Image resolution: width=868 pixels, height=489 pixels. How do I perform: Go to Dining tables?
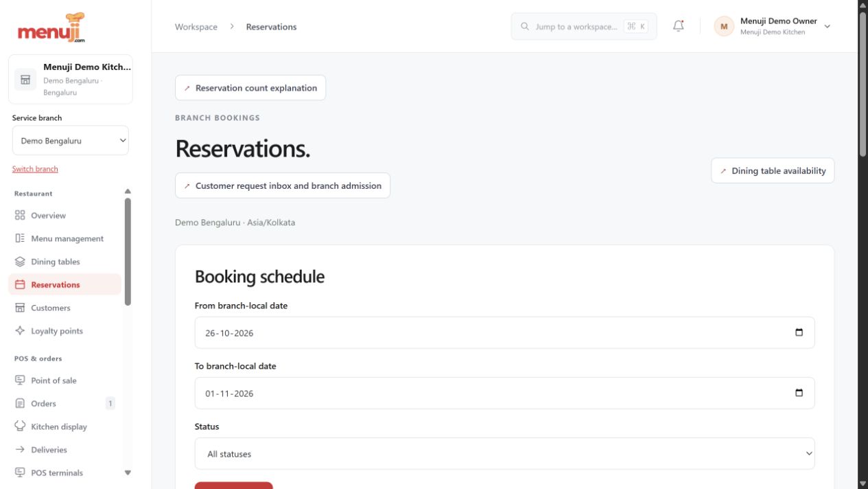click(65, 262)
